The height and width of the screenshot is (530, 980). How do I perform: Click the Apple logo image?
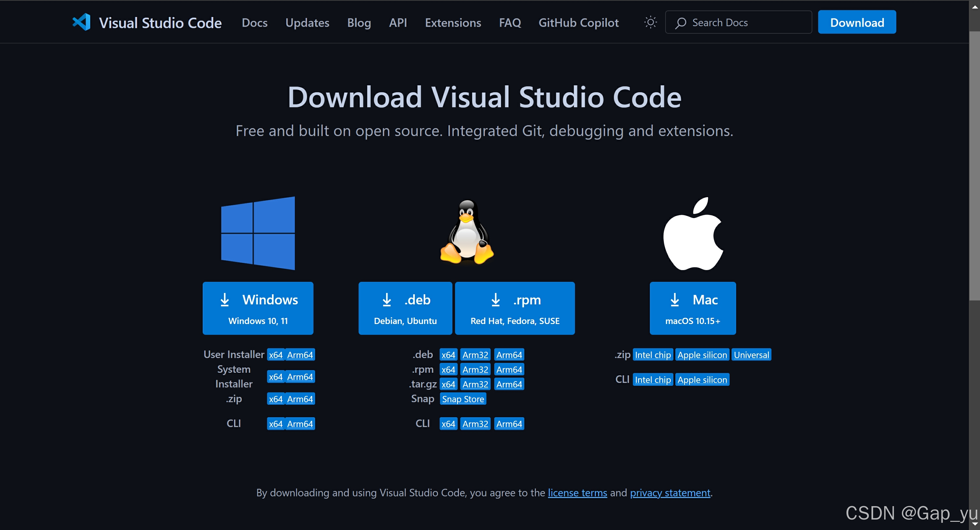click(x=692, y=232)
